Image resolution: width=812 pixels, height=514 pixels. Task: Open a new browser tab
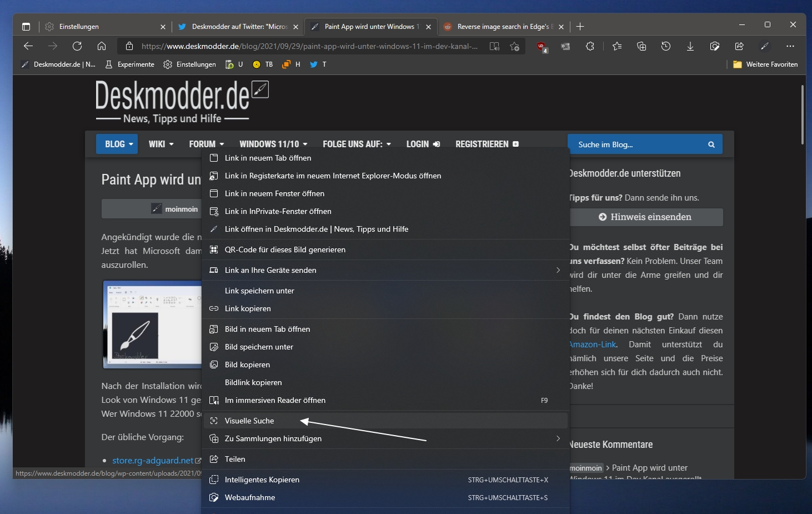click(x=580, y=27)
